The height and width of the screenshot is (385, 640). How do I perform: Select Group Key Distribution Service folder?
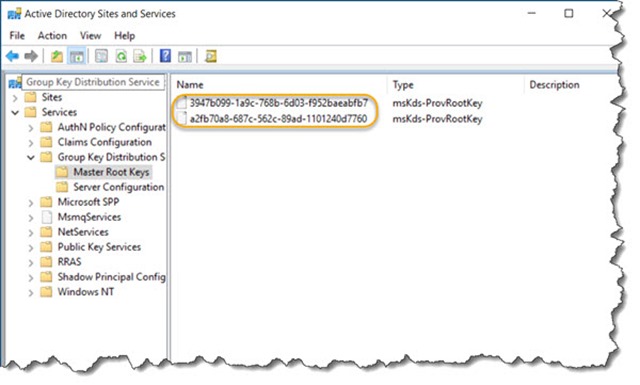[111, 157]
